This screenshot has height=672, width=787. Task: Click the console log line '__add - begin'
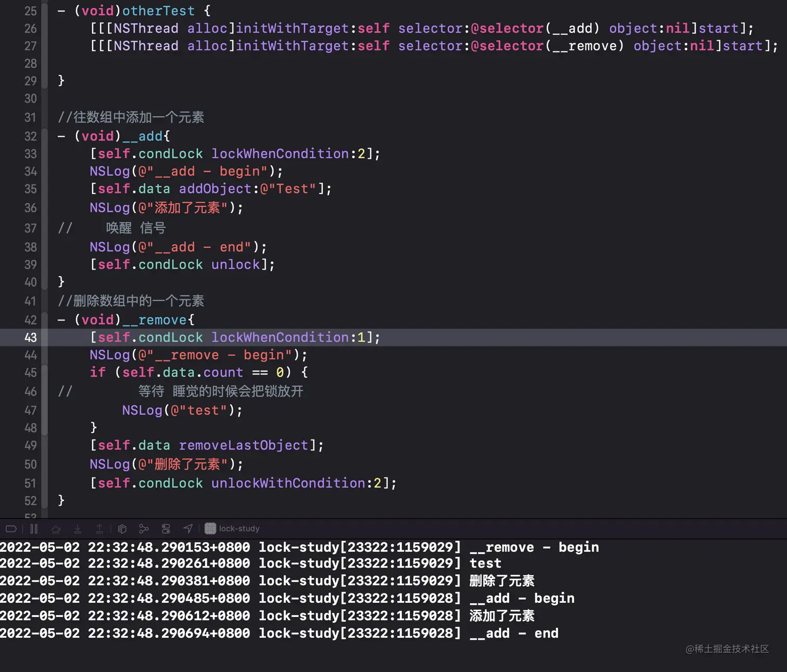click(287, 598)
